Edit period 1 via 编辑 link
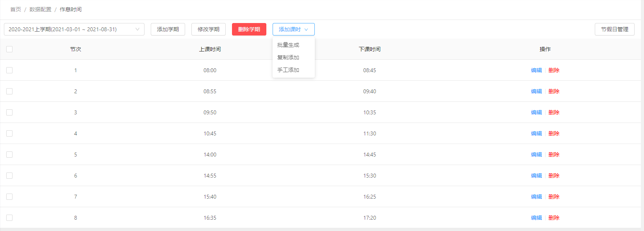This screenshot has width=644, height=231. 537,70
